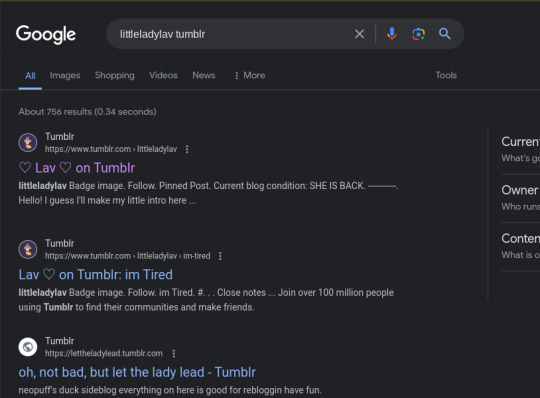Open 'Lav ♡ on Tumblr: im Tired' result

[96, 275]
